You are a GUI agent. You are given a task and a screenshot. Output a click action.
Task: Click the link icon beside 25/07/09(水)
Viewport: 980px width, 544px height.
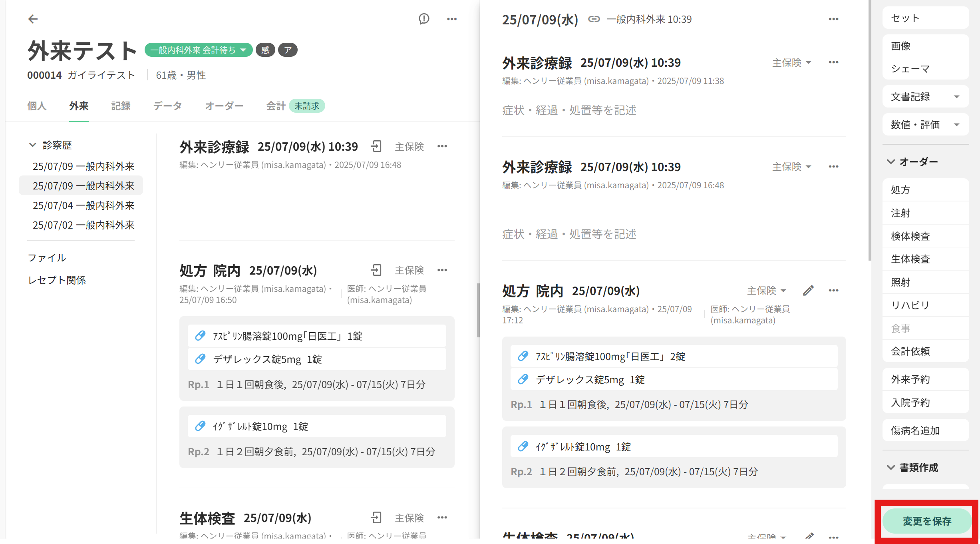(594, 19)
